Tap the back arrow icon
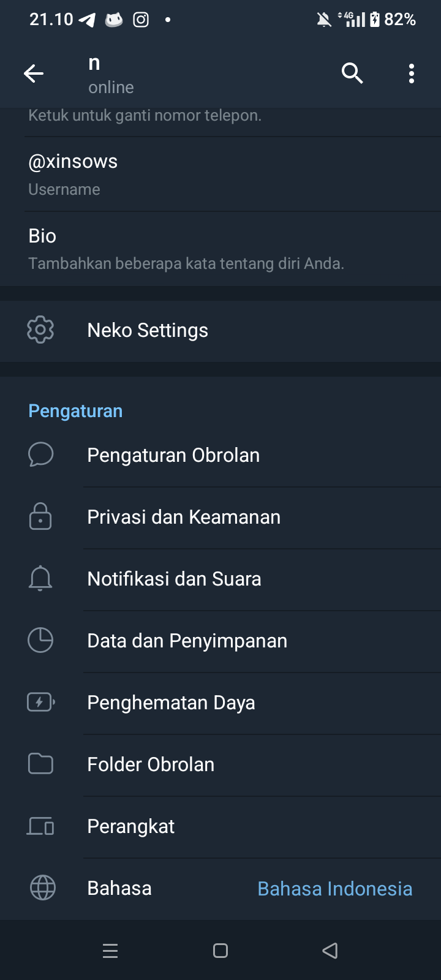Image resolution: width=441 pixels, height=980 pixels. 34,73
